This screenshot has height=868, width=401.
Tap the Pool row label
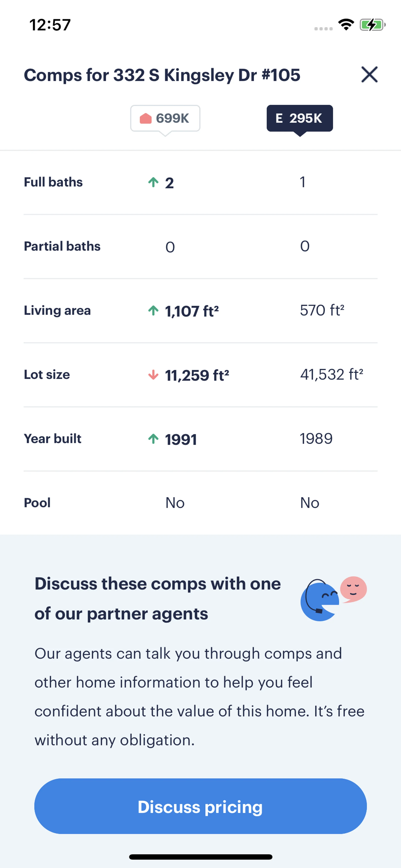[x=37, y=503]
